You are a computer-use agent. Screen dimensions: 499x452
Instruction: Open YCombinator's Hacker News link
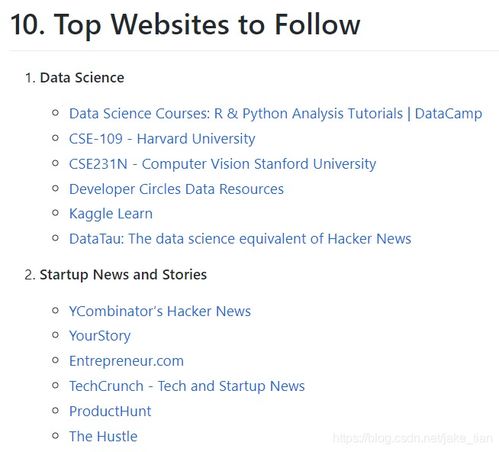click(160, 311)
